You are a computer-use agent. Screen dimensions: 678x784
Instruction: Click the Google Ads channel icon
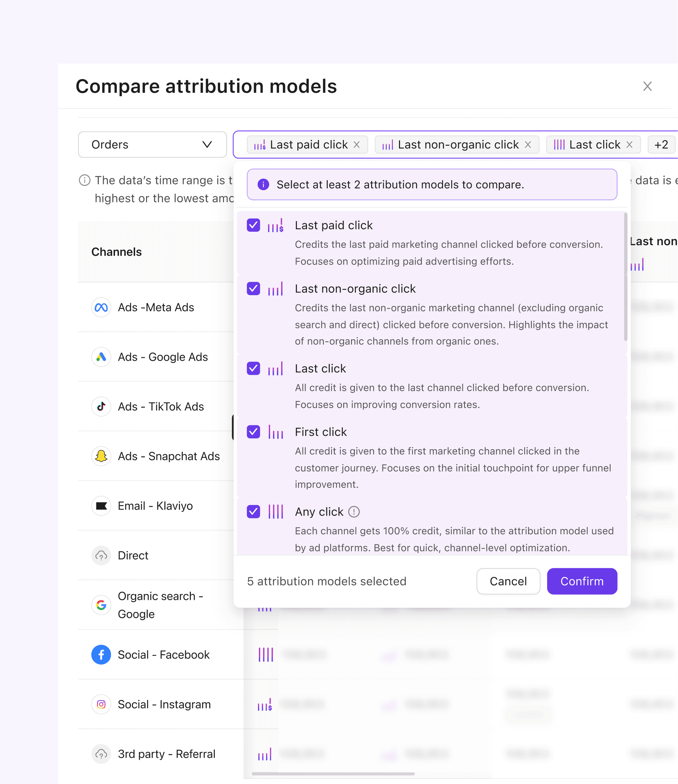[101, 357]
